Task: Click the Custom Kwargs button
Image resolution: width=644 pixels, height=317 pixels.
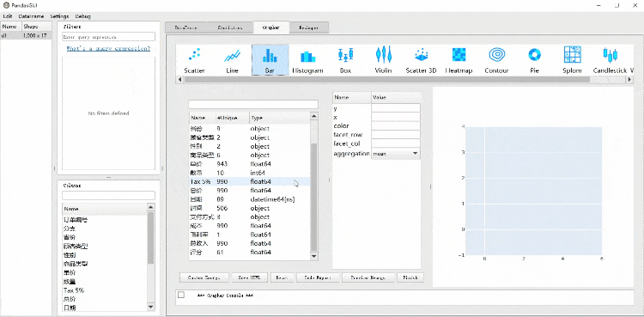Action: coord(204,277)
